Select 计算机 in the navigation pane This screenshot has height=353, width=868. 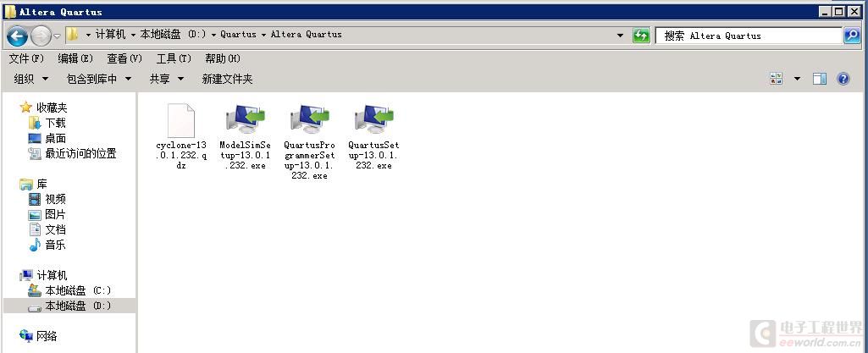52,275
